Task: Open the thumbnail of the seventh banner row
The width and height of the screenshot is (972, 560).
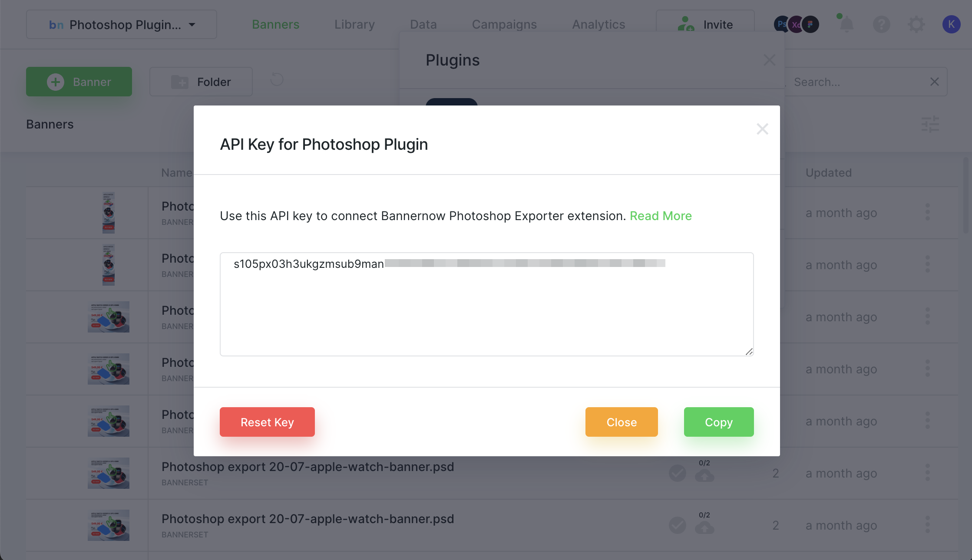Action: point(109,525)
